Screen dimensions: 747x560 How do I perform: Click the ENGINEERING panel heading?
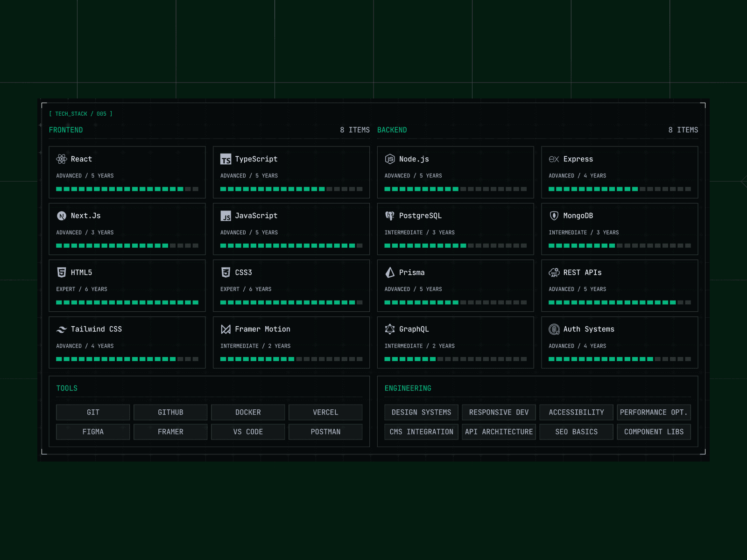pyautogui.click(x=408, y=389)
